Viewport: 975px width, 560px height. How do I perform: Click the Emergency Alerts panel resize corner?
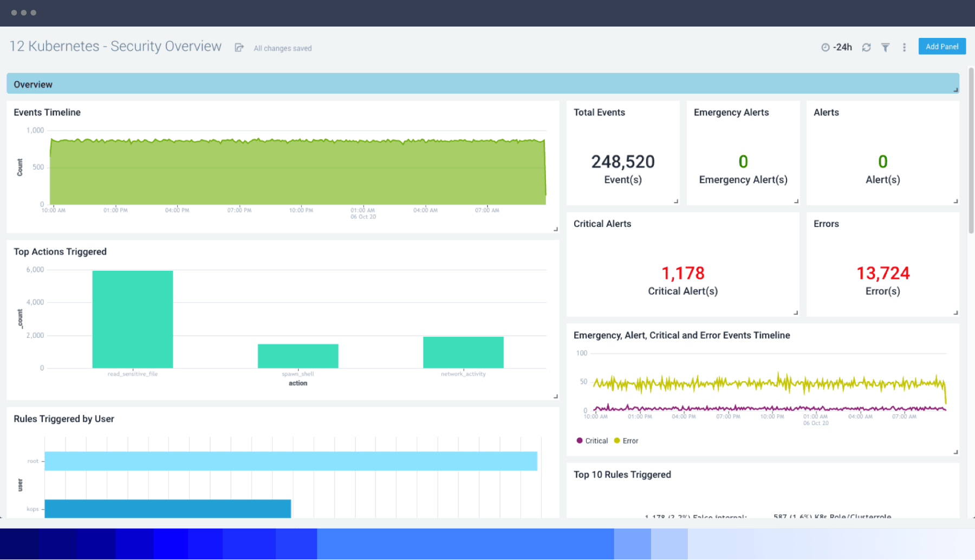[796, 201]
